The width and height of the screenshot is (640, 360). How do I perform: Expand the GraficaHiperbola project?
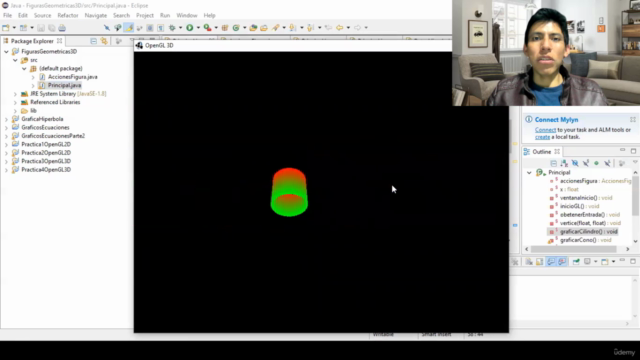(x=6, y=119)
